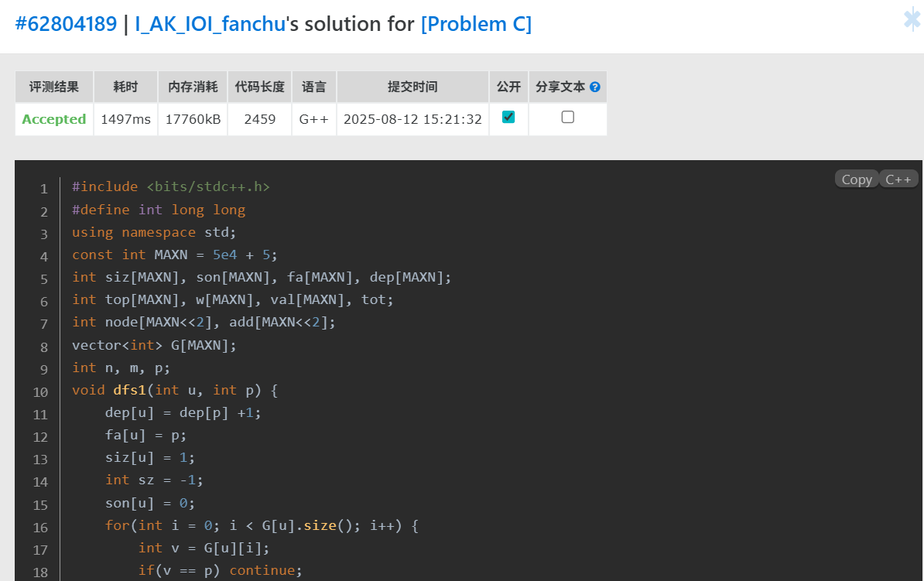Image resolution: width=924 pixels, height=581 pixels.
Task: Open the [Problem C] link
Action: (476, 24)
